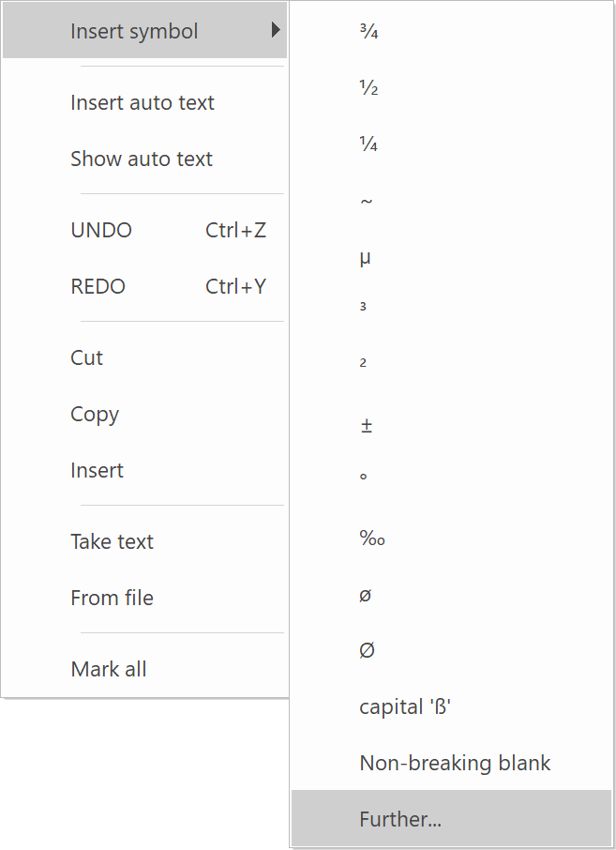Click REDO in the context menu
The width and height of the screenshot is (616, 850).
tap(98, 287)
